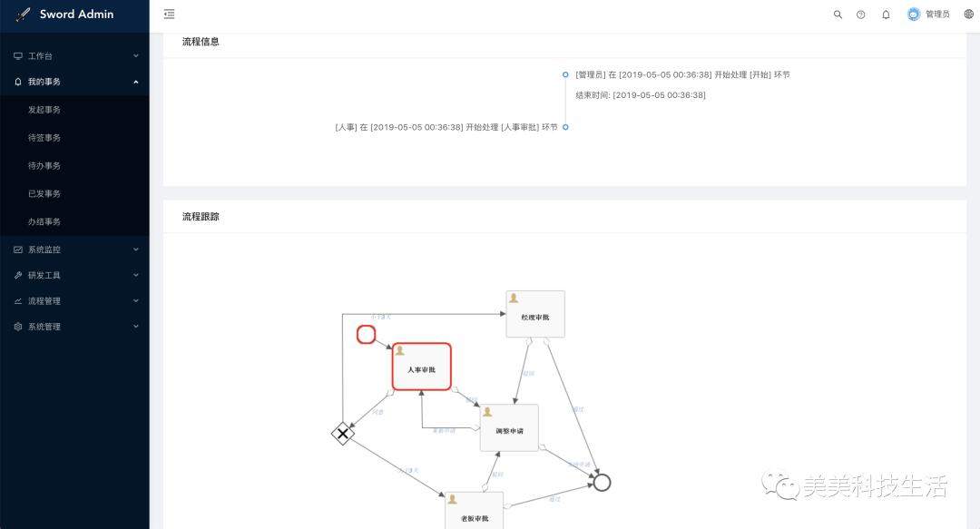Click the 经理审批 node in the diagram

534,313
